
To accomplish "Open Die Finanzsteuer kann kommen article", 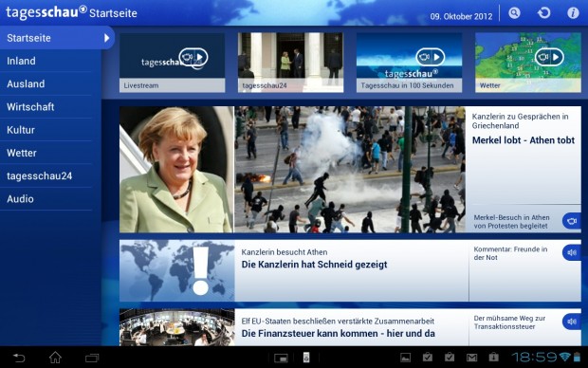I will [338, 334].
